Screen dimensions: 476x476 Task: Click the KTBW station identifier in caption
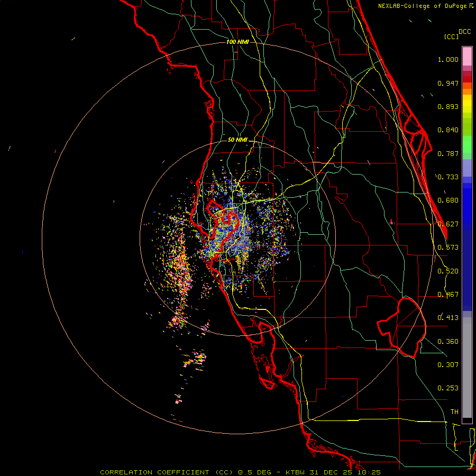tap(295, 472)
